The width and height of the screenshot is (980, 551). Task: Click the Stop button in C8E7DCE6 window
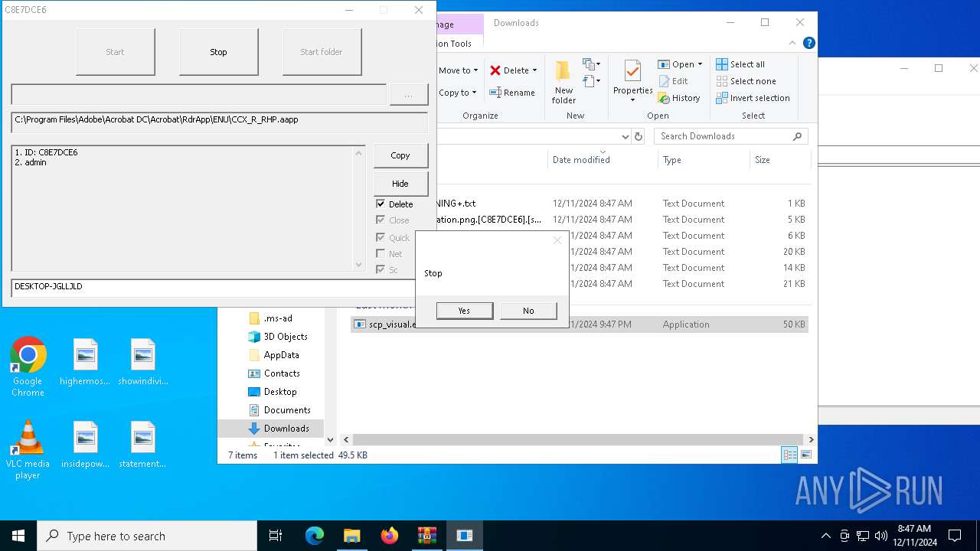[x=218, y=52]
